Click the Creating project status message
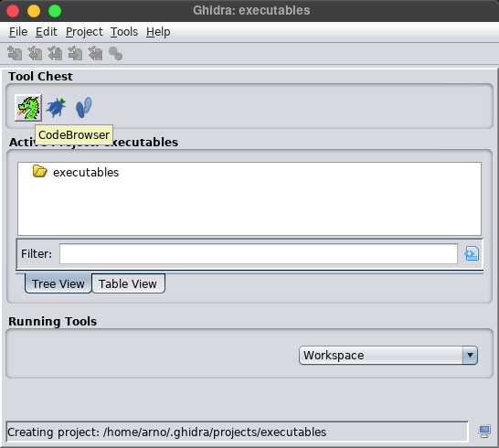This screenshot has width=499, height=448. pyautogui.click(x=166, y=432)
